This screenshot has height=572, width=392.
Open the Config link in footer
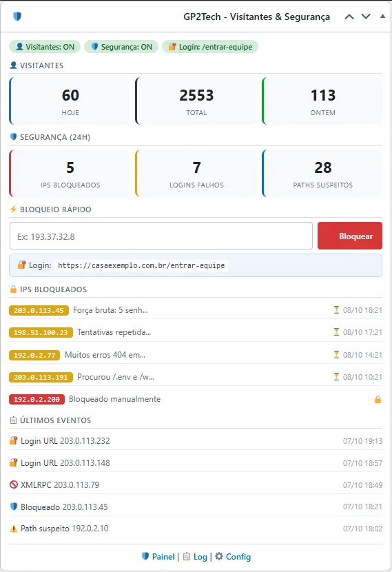pyautogui.click(x=238, y=557)
